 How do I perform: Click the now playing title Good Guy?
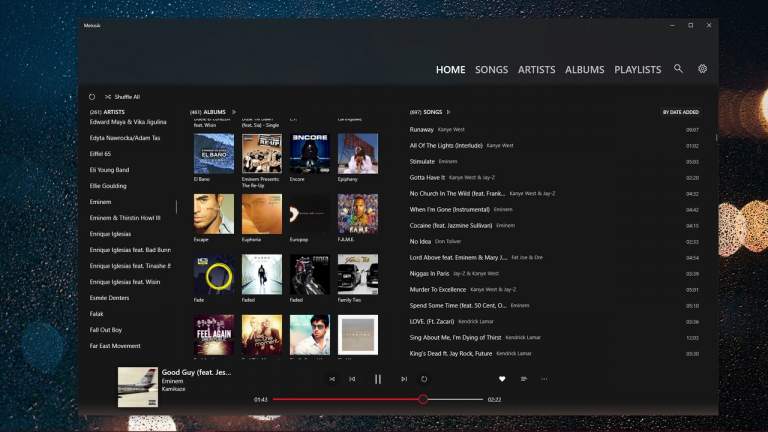196,372
